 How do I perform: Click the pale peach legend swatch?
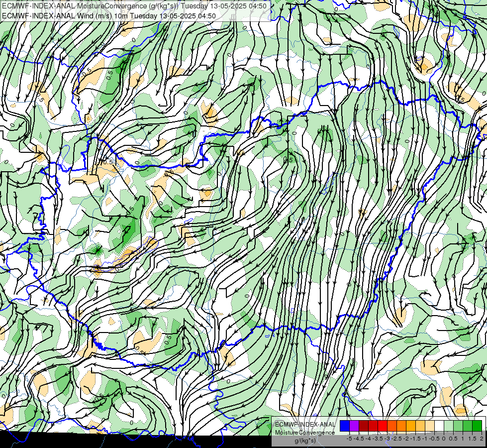coord(430,426)
